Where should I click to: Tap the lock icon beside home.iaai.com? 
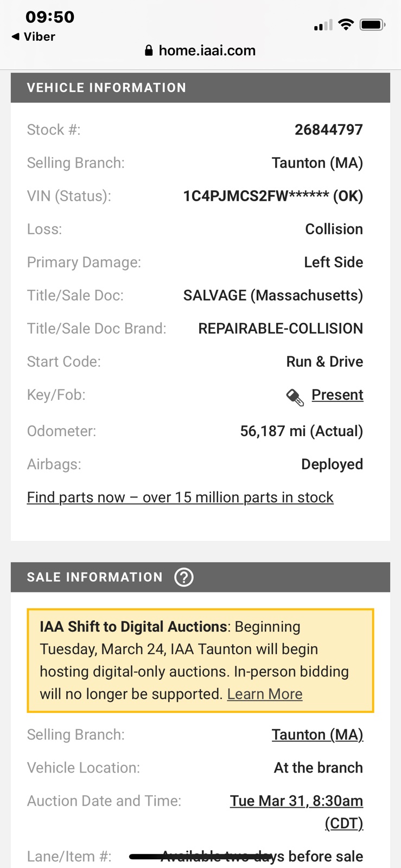(x=149, y=51)
